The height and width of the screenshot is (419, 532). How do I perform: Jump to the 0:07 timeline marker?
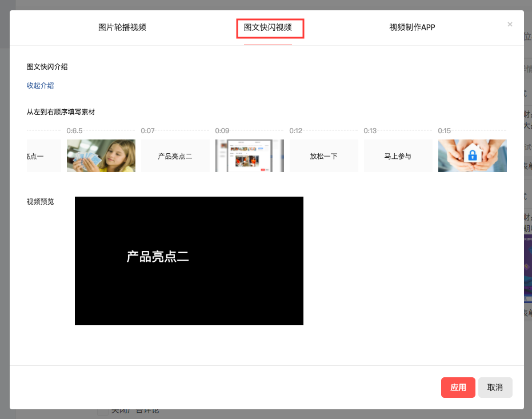[148, 131]
